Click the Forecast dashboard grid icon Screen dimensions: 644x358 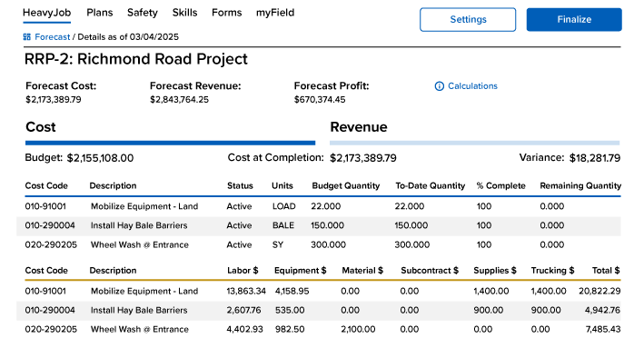click(27, 37)
